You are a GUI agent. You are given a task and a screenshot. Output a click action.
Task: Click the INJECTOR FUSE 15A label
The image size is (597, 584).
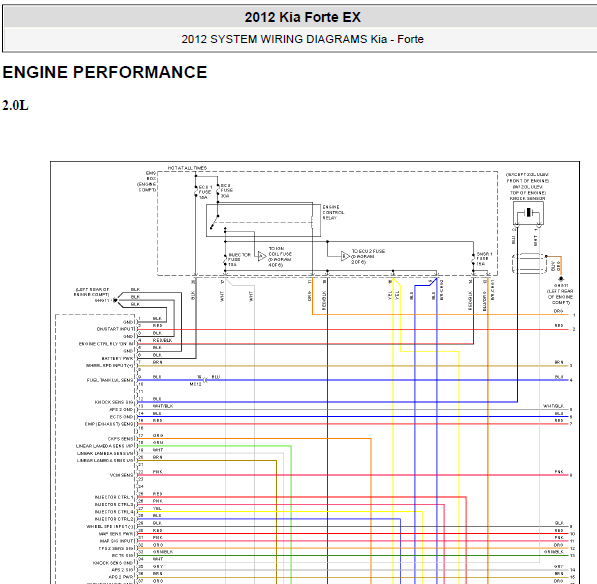click(239, 259)
